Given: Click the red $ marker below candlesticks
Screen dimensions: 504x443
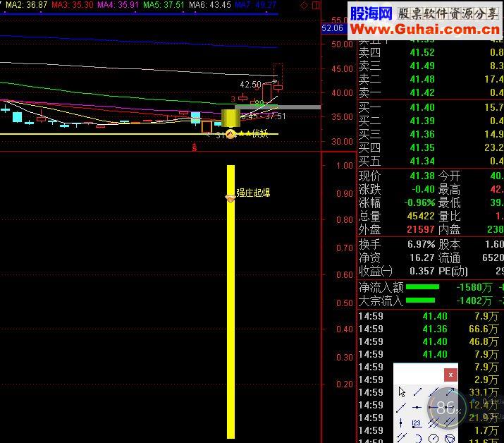Looking at the screenshot, I should click(194, 147).
